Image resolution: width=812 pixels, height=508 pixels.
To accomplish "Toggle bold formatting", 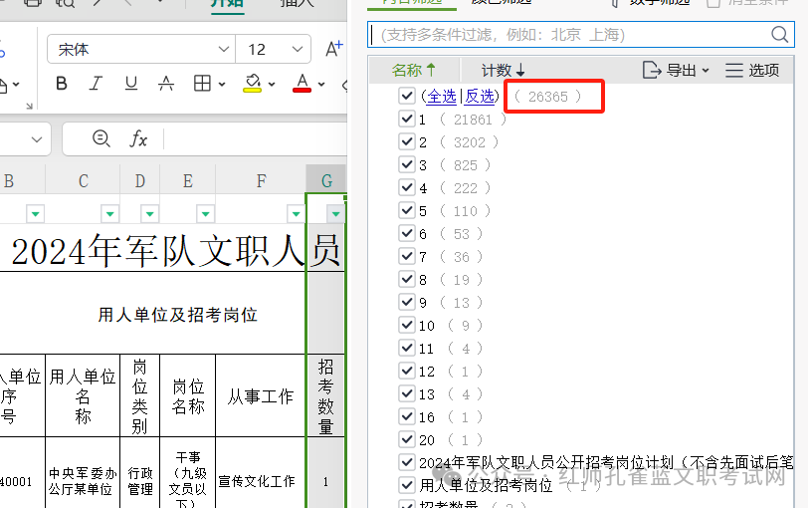I will coord(62,84).
